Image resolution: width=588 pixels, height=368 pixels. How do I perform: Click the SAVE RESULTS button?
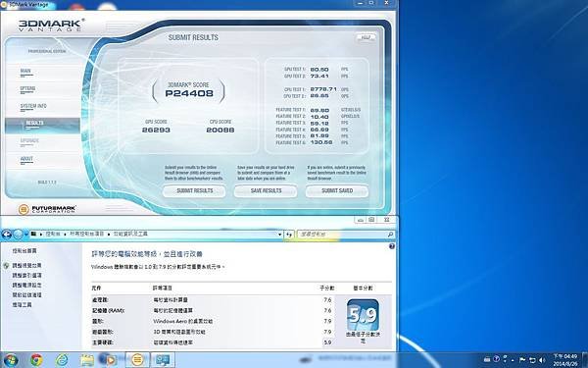[266, 190]
